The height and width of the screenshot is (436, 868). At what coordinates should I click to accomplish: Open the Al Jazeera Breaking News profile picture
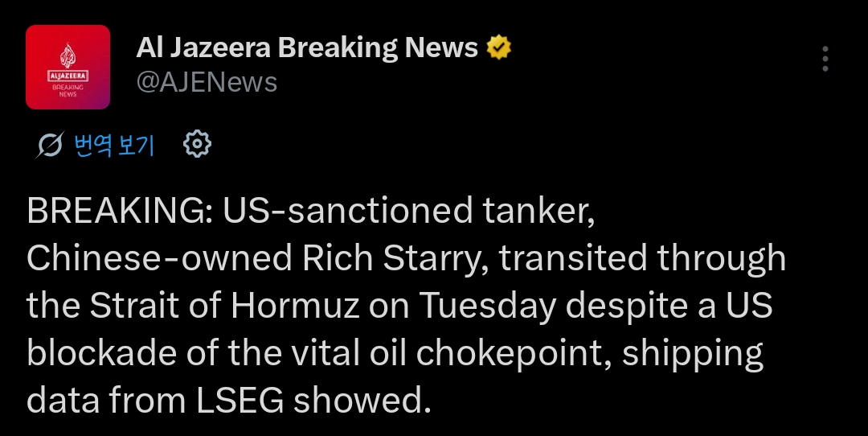[68, 67]
